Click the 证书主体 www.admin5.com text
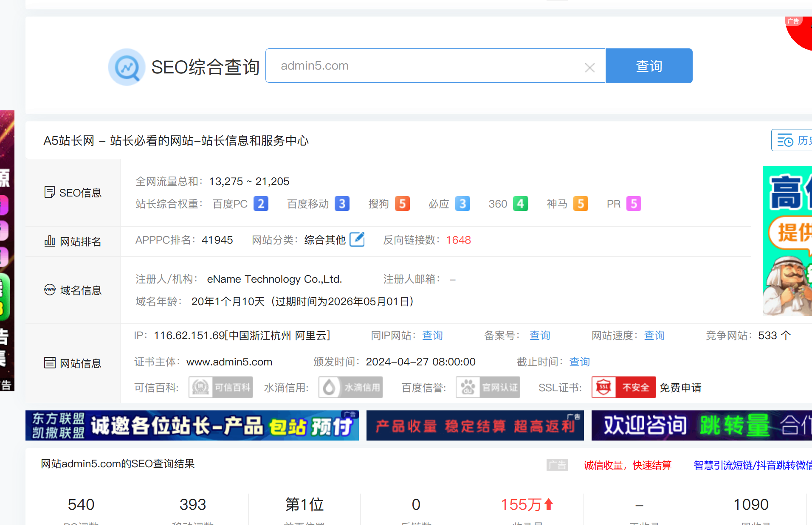This screenshot has width=812, height=525. 229,362
